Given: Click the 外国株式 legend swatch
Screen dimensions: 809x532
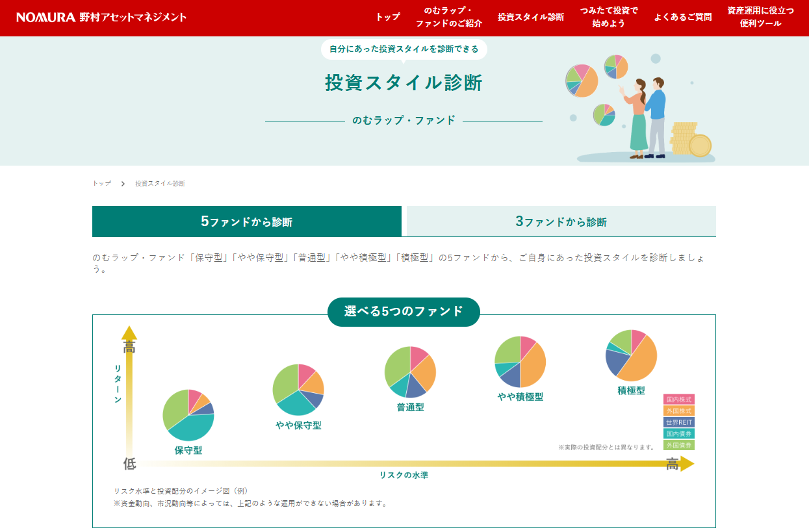Looking at the screenshot, I should [x=679, y=411].
